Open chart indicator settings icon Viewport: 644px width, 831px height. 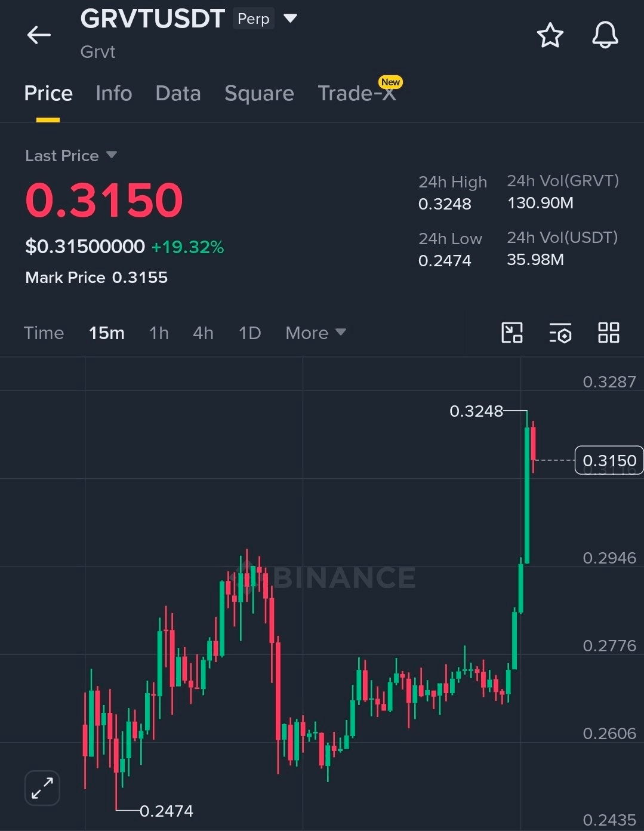[560, 333]
